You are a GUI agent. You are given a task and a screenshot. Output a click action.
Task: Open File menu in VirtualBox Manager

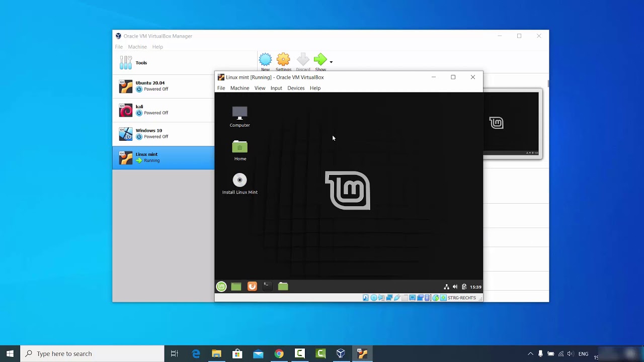point(119,47)
